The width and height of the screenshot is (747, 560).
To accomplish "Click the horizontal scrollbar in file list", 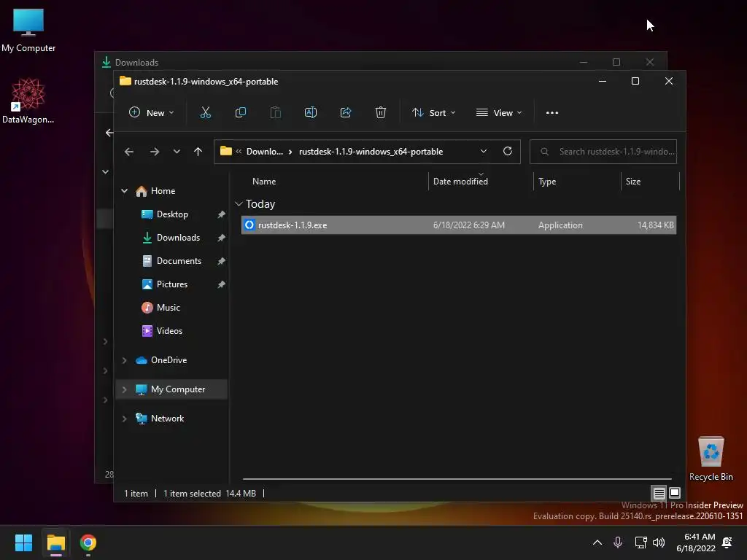I will coord(457,478).
